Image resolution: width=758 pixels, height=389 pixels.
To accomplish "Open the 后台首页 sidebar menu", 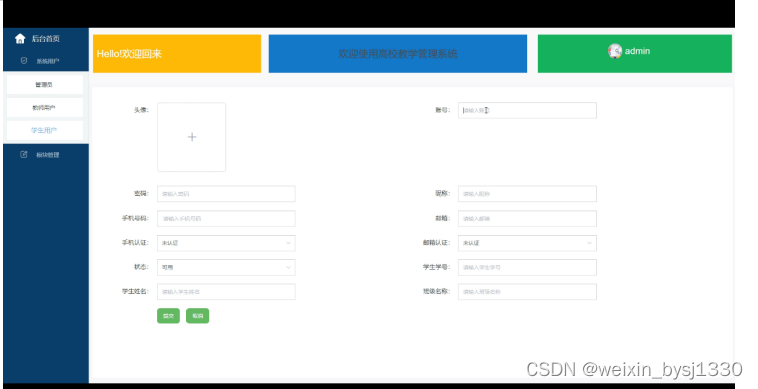I will pyautogui.click(x=46, y=39).
